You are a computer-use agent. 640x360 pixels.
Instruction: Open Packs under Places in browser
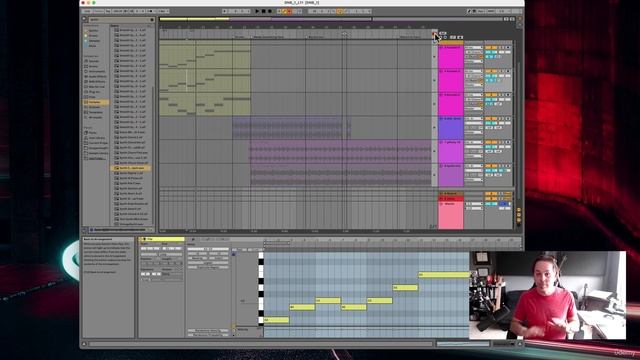click(93, 133)
